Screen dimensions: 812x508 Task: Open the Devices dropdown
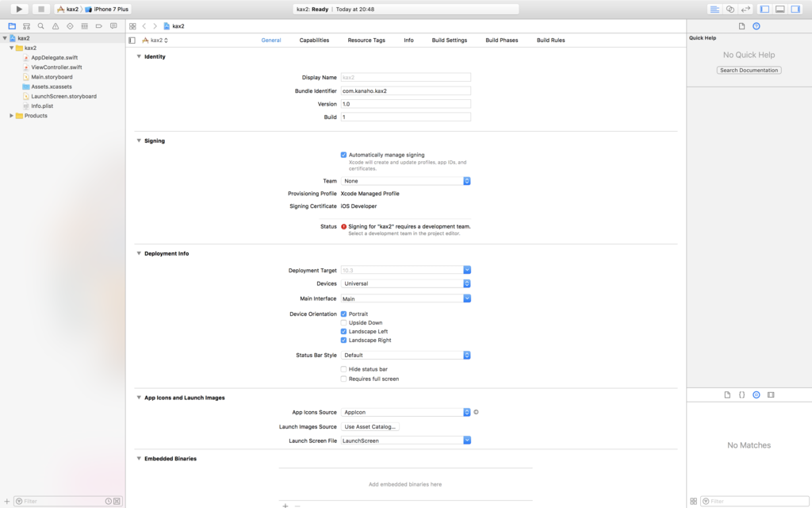coord(405,283)
